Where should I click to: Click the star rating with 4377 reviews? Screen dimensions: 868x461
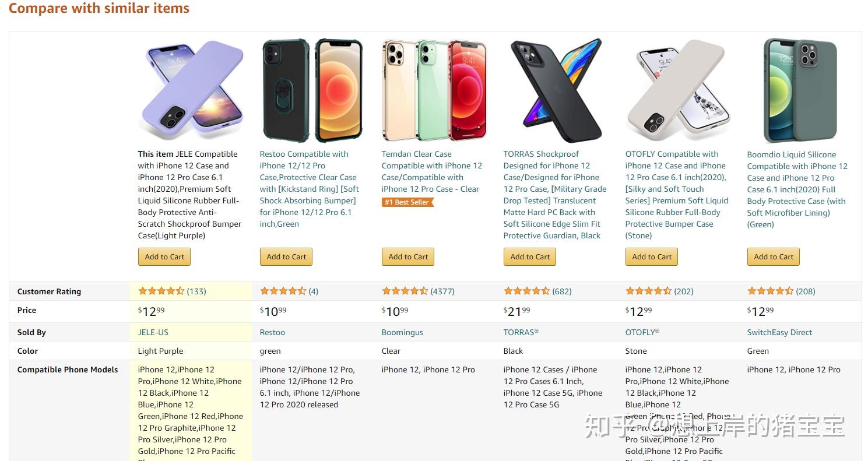point(405,291)
